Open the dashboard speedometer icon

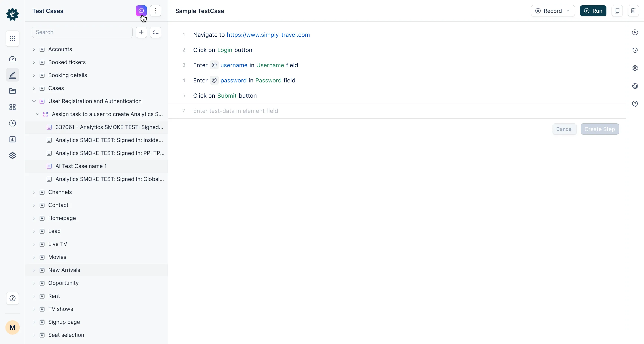click(13, 59)
